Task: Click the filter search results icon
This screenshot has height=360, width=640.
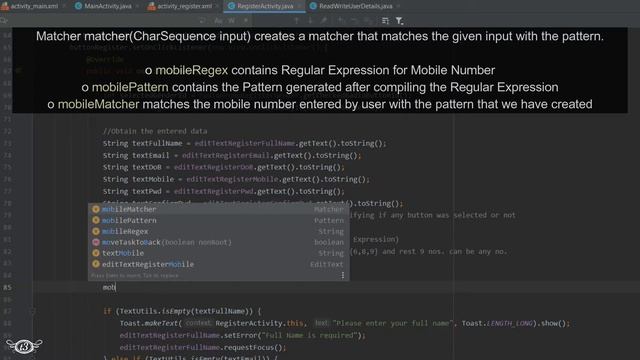Action: point(399,20)
